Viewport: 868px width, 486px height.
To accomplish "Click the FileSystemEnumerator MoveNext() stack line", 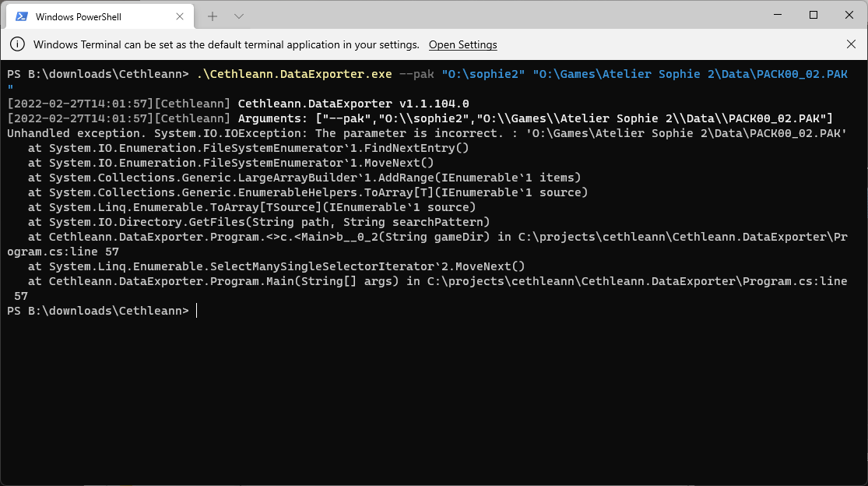I will tap(231, 163).
